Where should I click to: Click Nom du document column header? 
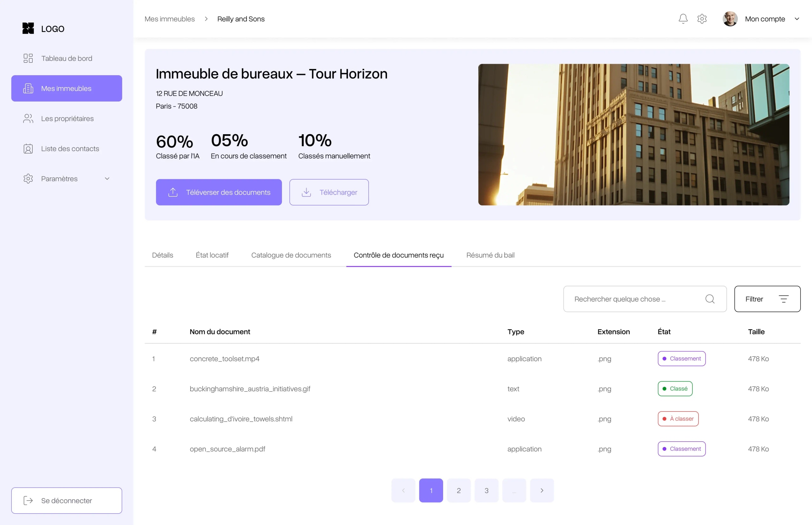pyautogui.click(x=220, y=332)
